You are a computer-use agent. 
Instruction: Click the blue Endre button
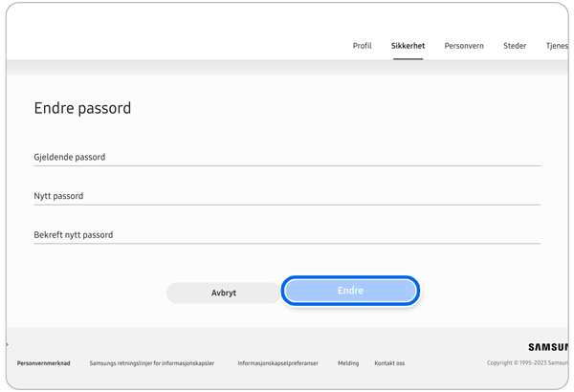350,291
